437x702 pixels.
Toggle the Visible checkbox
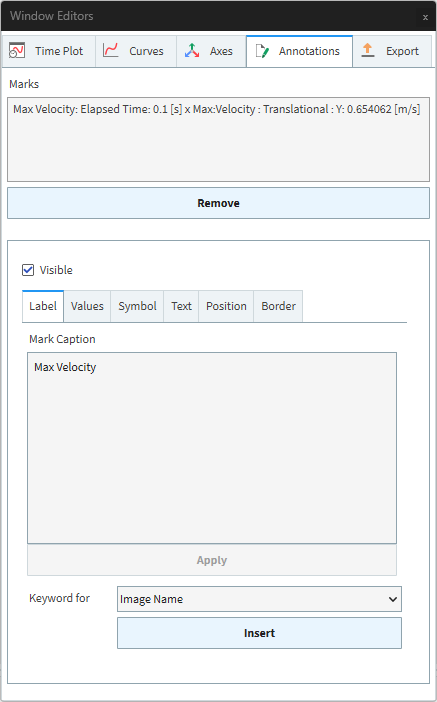[28, 270]
